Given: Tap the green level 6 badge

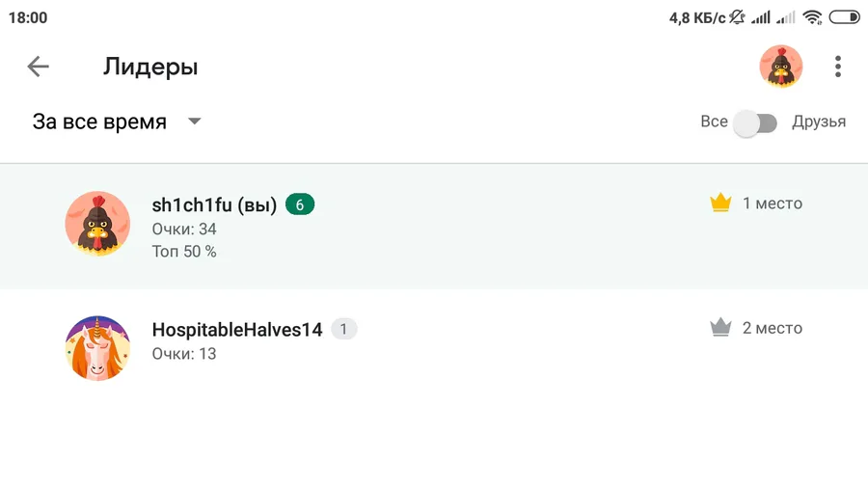Looking at the screenshot, I should tap(300, 204).
